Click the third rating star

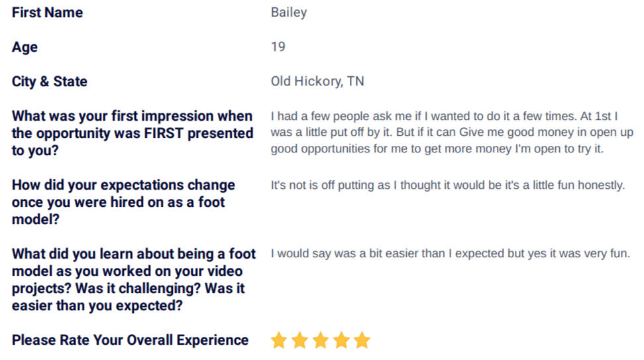tap(321, 340)
